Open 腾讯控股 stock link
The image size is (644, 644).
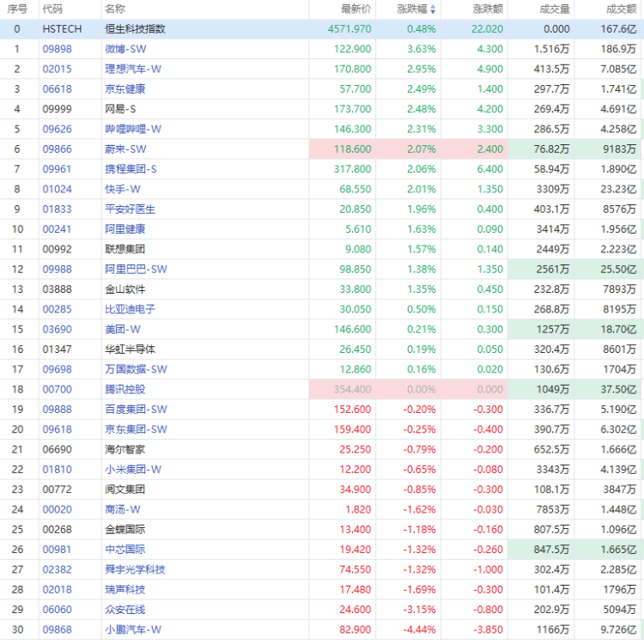[125, 389]
